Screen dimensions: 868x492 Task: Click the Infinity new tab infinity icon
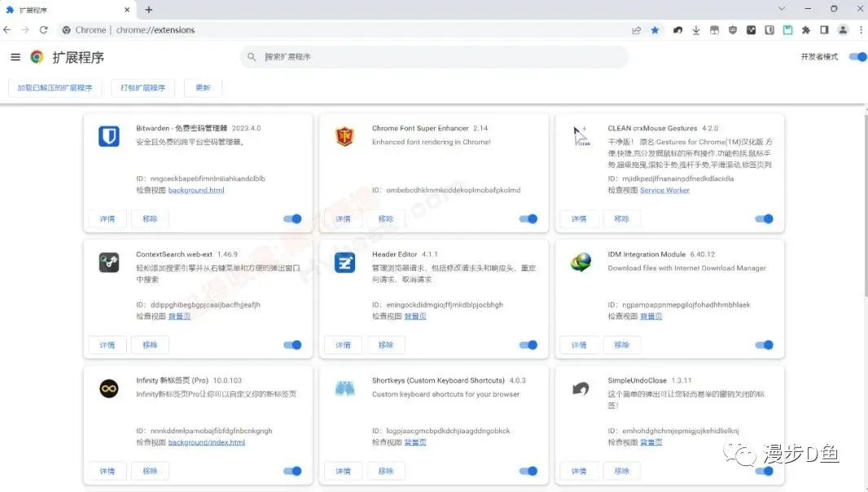point(109,389)
